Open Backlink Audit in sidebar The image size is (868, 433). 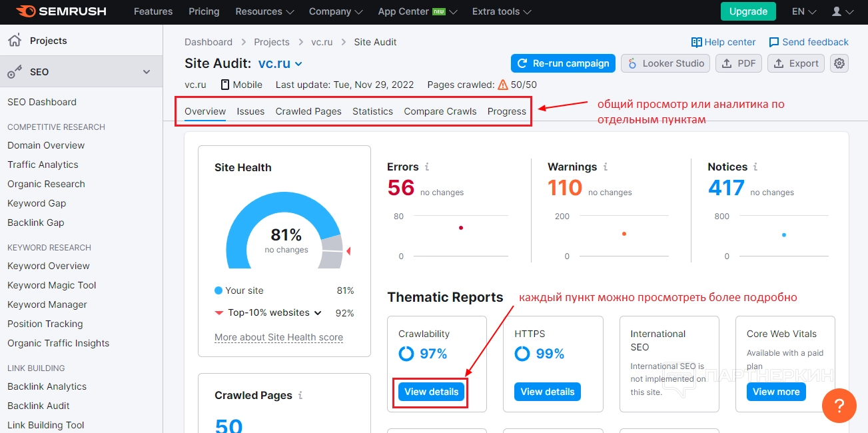[x=39, y=406]
